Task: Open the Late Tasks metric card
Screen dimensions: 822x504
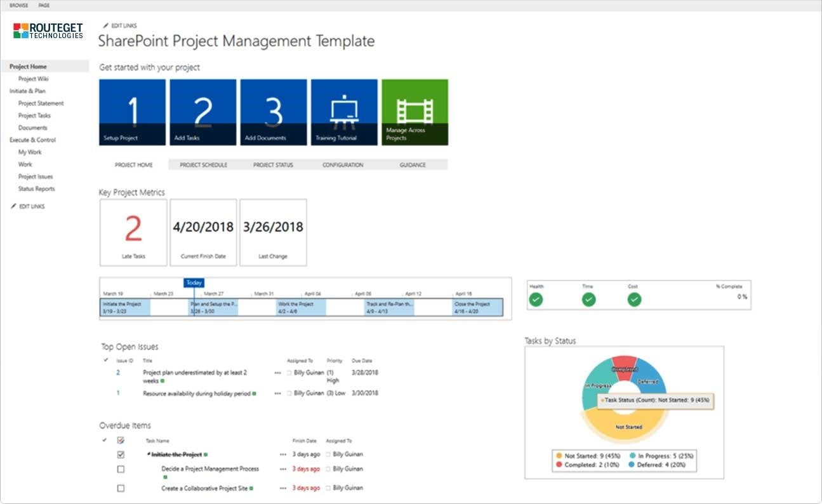Action: [x=133, y=232]
